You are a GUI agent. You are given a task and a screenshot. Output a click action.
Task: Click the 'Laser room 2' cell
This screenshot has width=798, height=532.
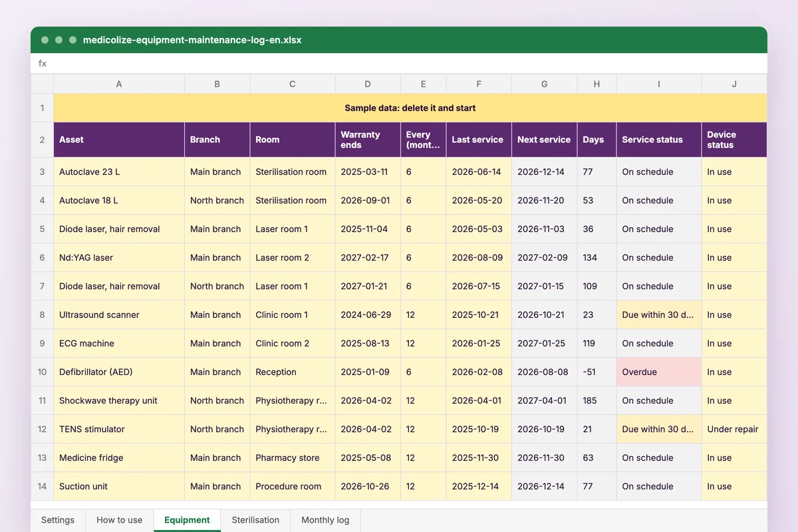[293, 257]
